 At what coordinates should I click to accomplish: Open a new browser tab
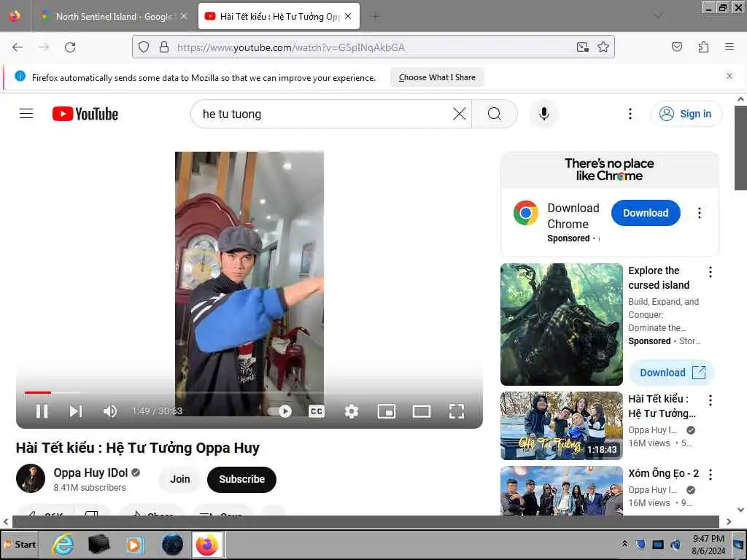point(376,16)
